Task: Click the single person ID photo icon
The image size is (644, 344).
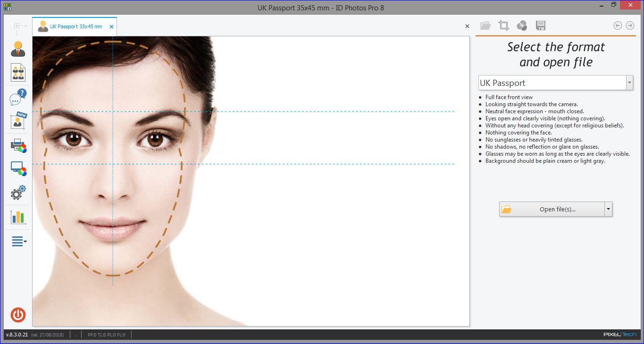Action: click(18, 49)
